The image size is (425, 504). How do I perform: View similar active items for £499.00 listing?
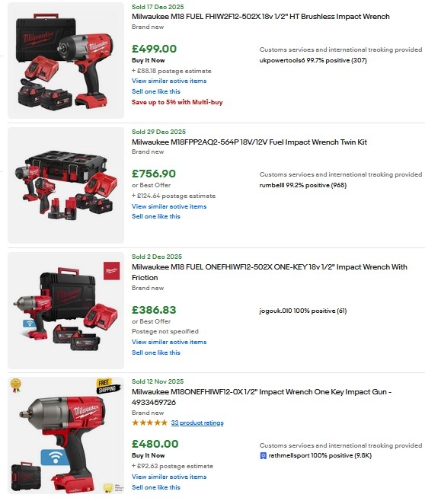pos(169,81)
